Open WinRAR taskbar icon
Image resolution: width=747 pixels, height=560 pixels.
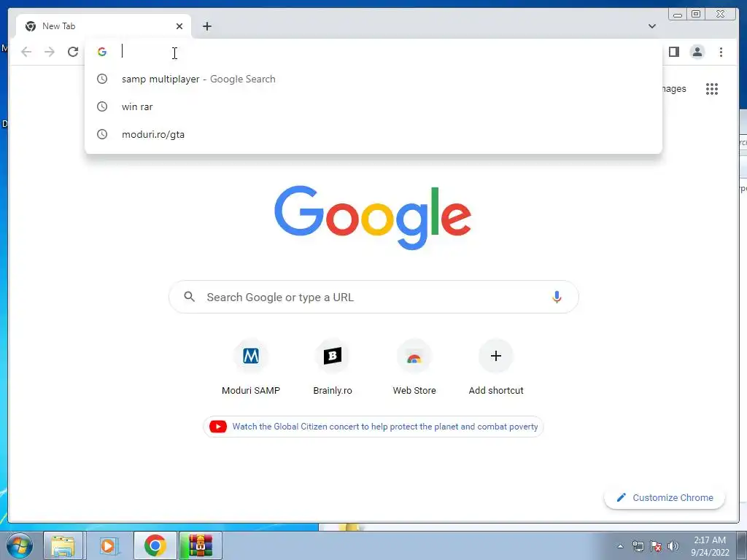click(200, 545)
